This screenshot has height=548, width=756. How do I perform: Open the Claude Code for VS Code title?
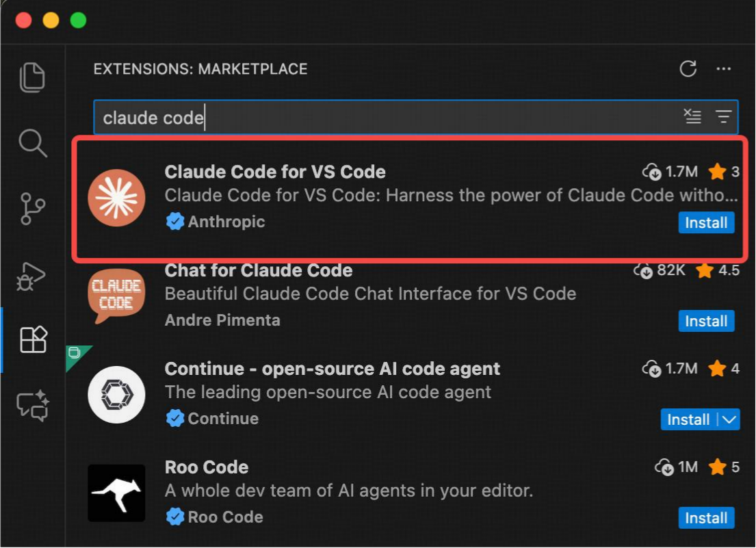pyautogui.click(x=275, y=172)
